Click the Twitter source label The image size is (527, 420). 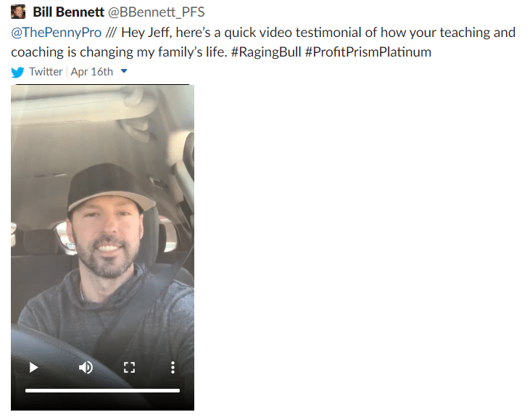coord(46,72)
